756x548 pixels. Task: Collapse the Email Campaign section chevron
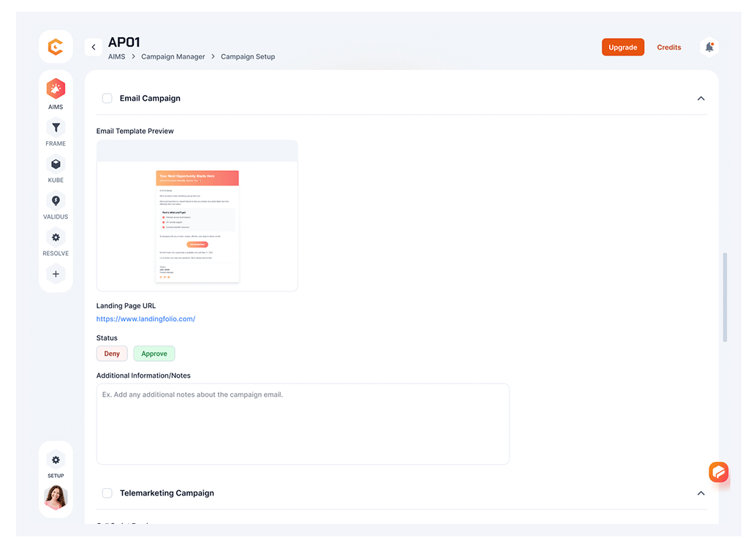pyautogui.click(x=700, y=99)
